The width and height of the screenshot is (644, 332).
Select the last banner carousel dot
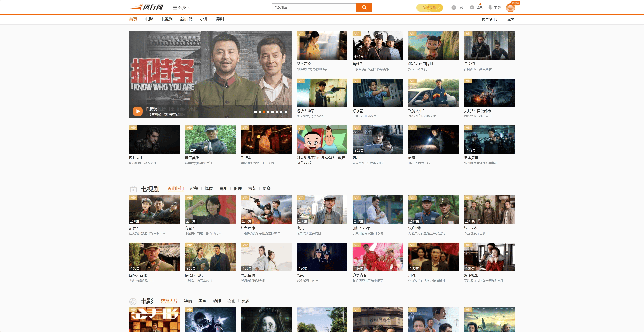pyautogui.click(x=286, y=112)
